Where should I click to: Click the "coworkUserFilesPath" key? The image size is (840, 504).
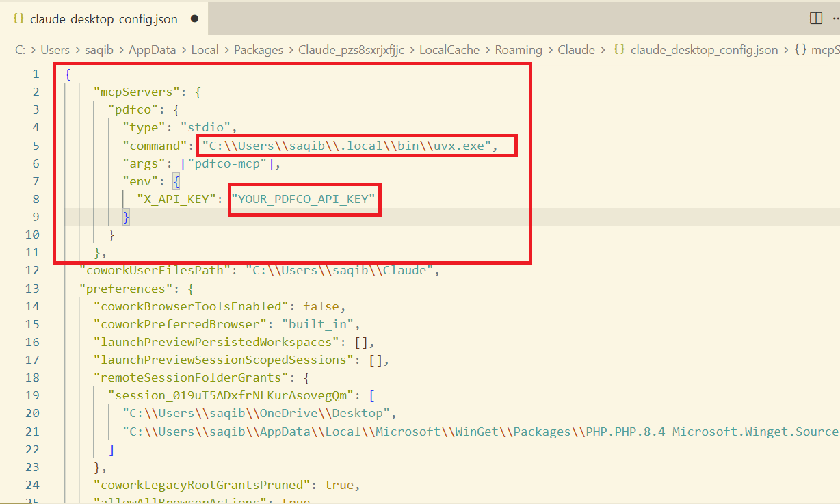(155, 270)
